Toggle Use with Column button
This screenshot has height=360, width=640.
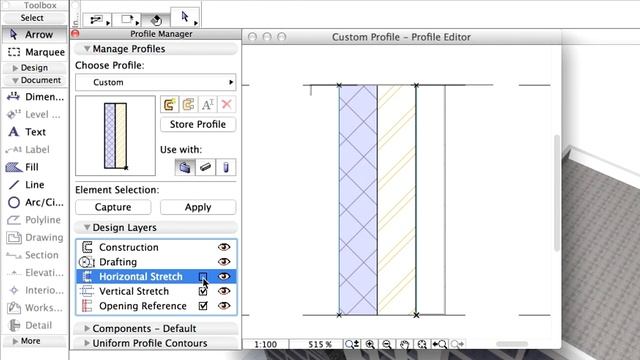[x=226, y=167]
